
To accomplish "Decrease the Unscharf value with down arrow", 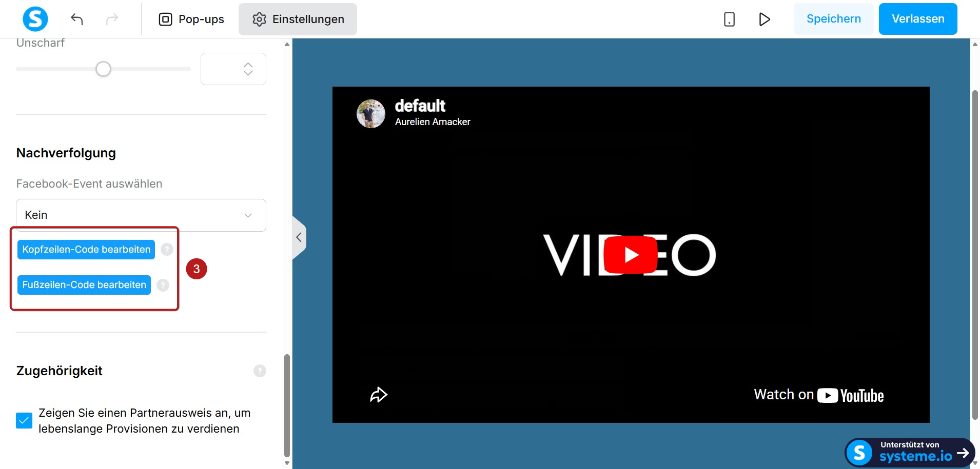I will (248, 73).
